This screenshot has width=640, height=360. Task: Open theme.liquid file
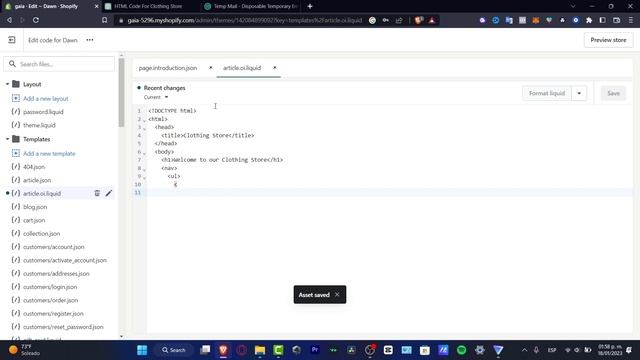(x=39, y=125)
